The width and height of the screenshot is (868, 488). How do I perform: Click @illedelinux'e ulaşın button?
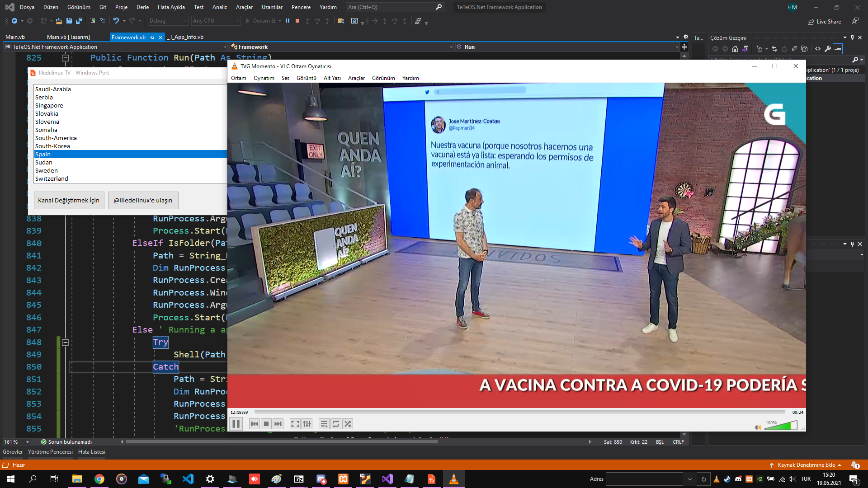point(143,200)
